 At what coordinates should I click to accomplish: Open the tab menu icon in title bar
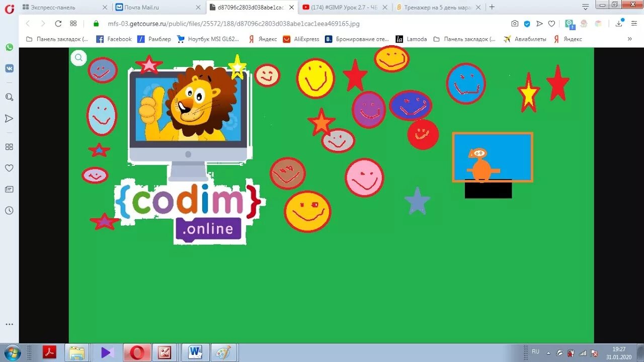[x=585, y=7]
